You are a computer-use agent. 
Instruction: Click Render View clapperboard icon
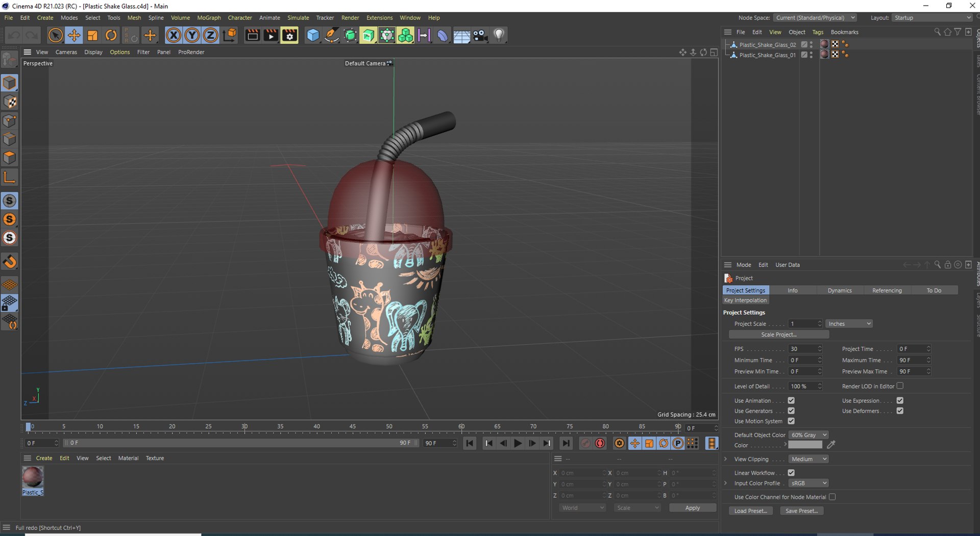(252, 35)
